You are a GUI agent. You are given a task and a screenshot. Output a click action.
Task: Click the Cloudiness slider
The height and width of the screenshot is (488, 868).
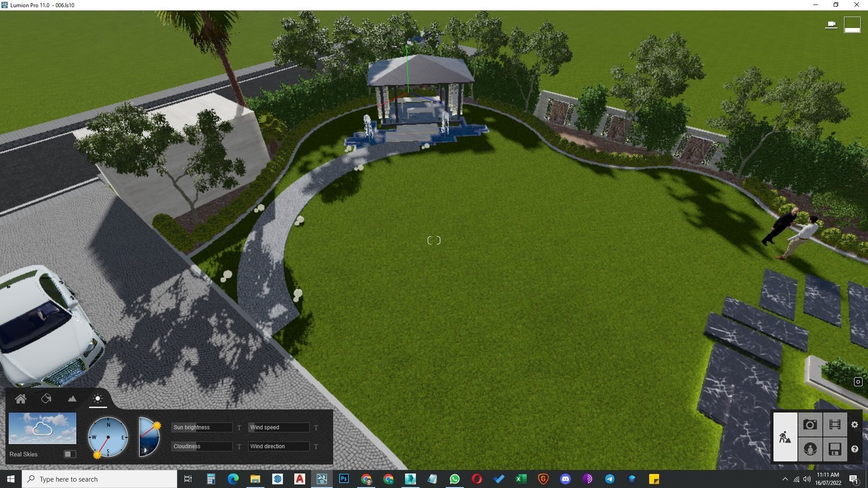(x=202, y=446)
